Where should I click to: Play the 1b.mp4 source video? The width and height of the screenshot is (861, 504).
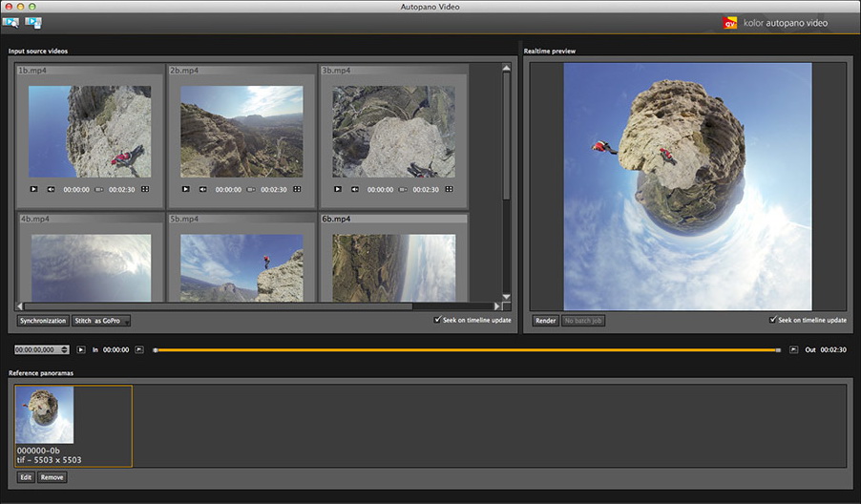[33, 189]
